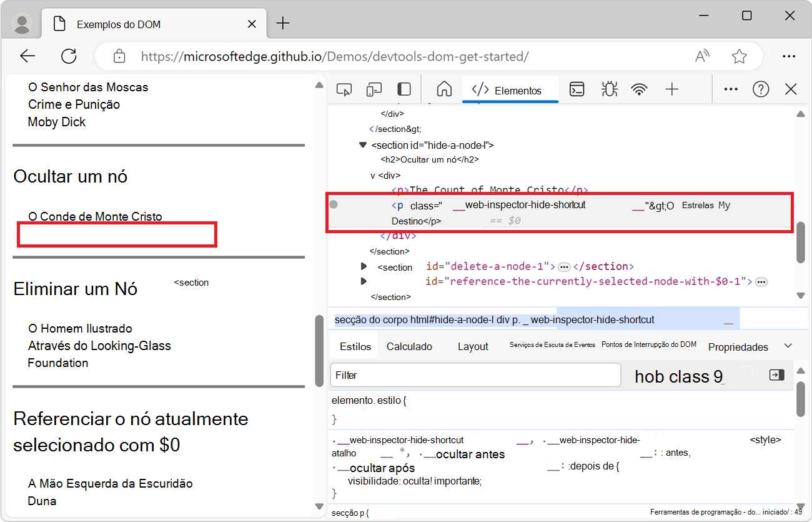Add page to favorites star
Viewport: 812px width, 522px height.
(x=740, y=56)
